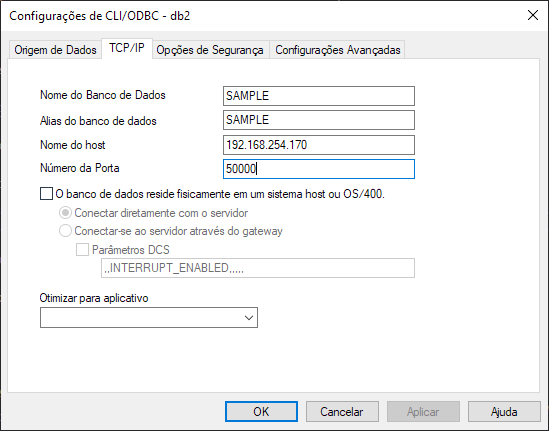The width and height of the screenshot is (549, 431).
Task: Click the Número da Porta field
Action: coord(319,169)
